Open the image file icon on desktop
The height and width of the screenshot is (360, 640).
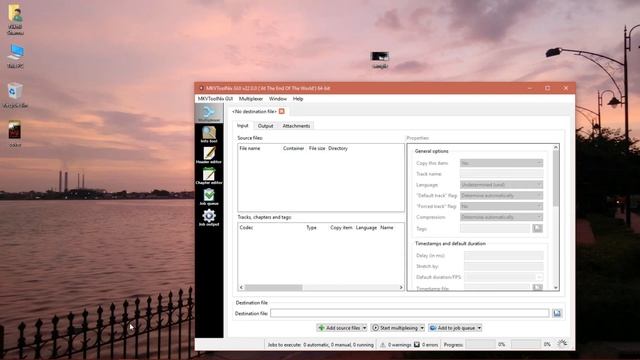click(x=380, y=59)
